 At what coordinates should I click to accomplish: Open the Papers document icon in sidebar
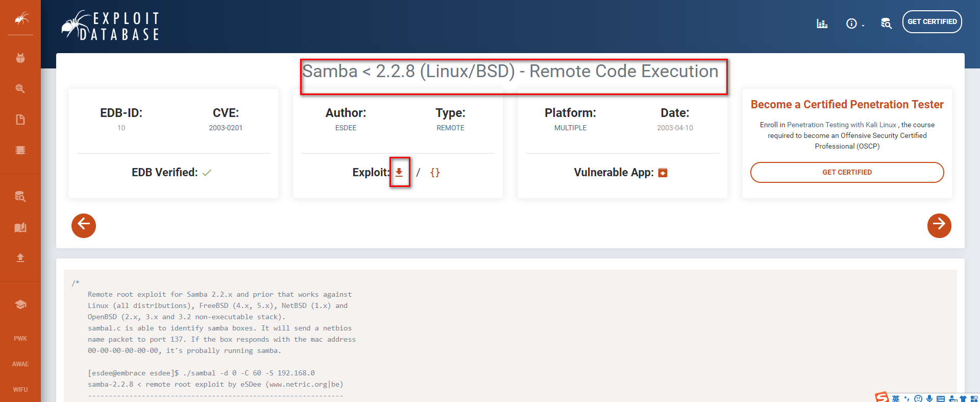point(20,120)
